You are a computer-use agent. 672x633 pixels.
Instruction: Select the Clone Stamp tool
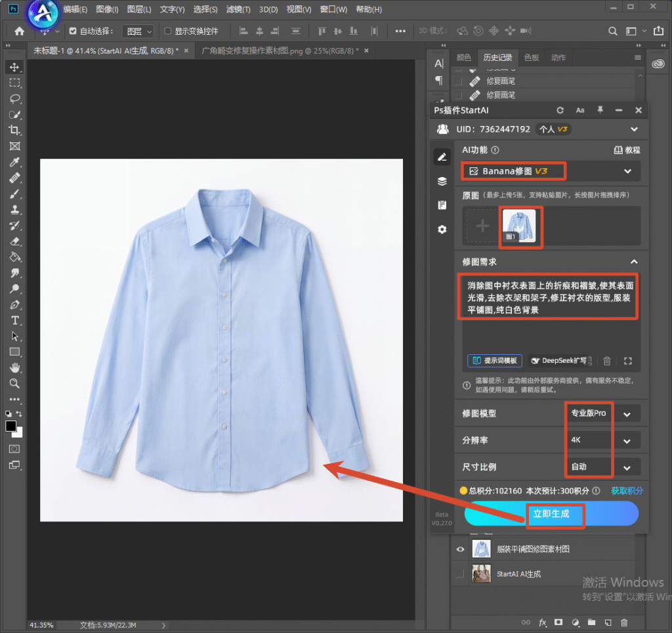coord(14,210)
